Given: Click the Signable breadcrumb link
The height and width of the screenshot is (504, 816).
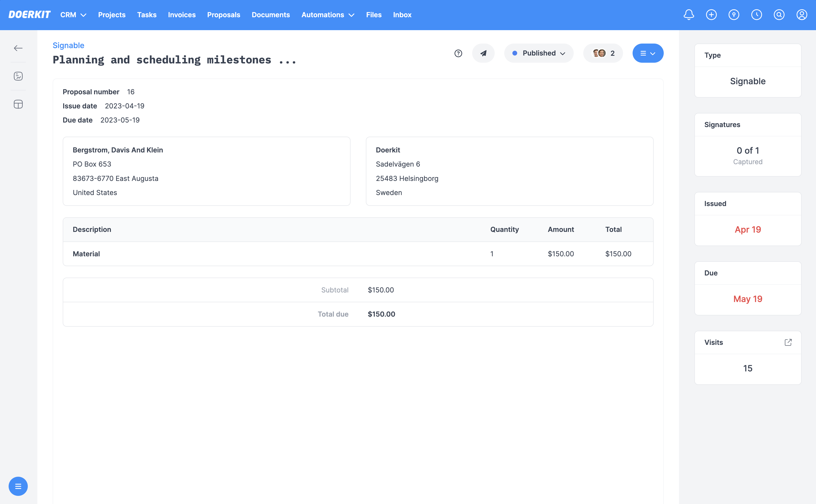Looking at the screenshot, I should coord(68,45).
